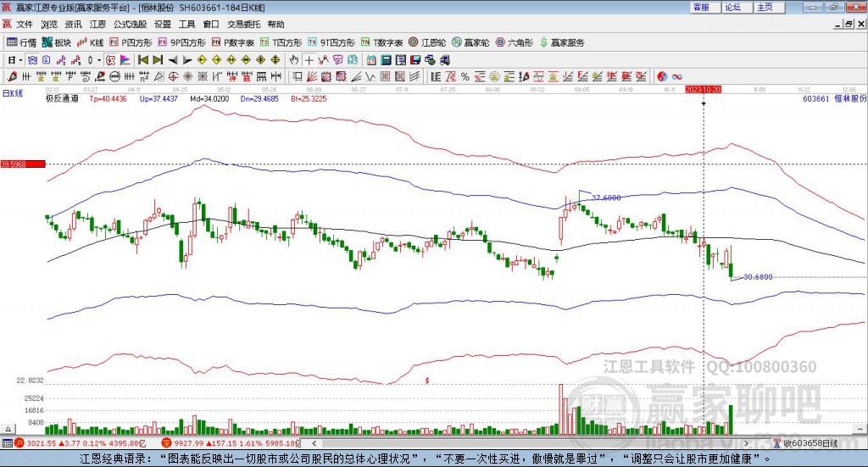Select the hand pan tool
Screen dimensions: 868x467
pos(294,60)
